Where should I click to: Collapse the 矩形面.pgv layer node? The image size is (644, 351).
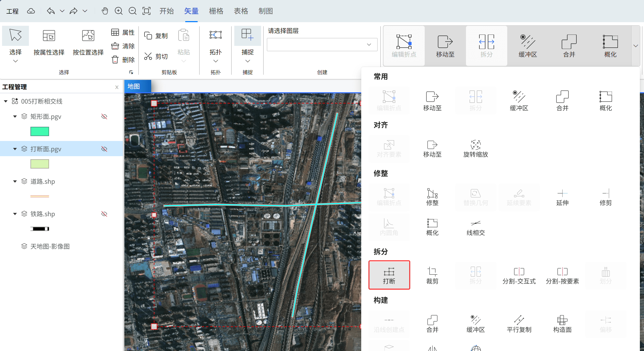click(15, 116)
